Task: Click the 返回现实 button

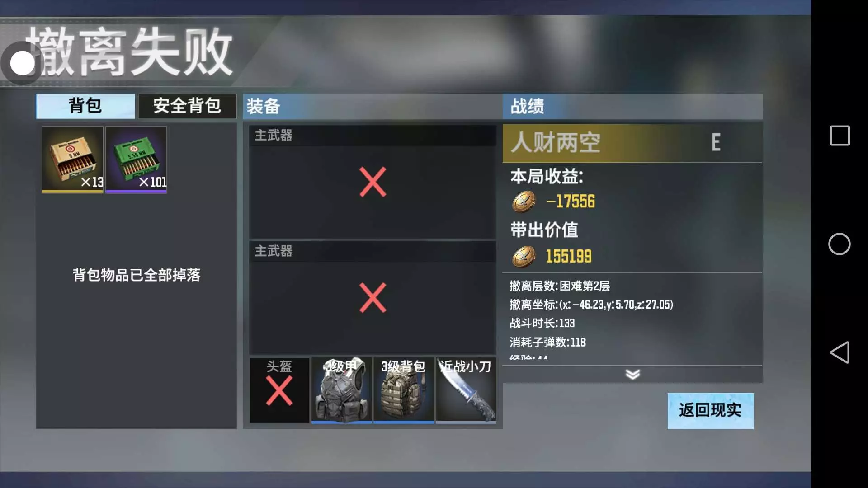Action: 711,411
